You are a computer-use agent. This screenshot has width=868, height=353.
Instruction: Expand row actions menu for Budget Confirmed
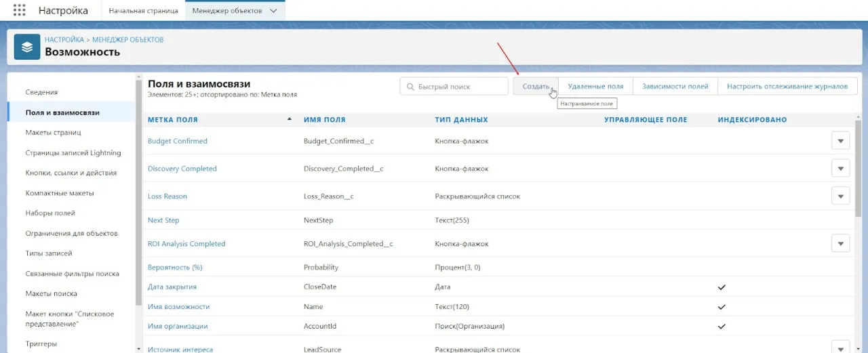(x=840, y=141)
